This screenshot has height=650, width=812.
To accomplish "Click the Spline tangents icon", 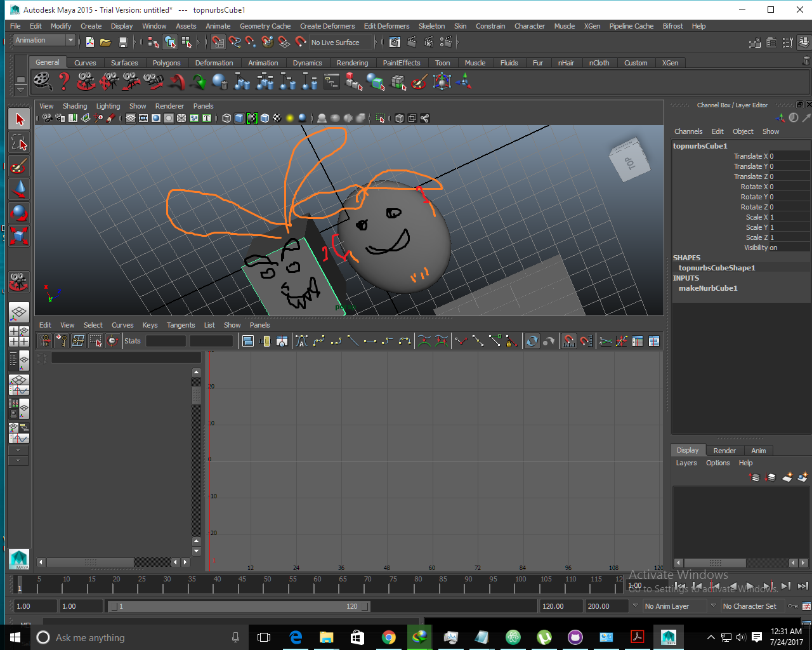I will (319, 341).
